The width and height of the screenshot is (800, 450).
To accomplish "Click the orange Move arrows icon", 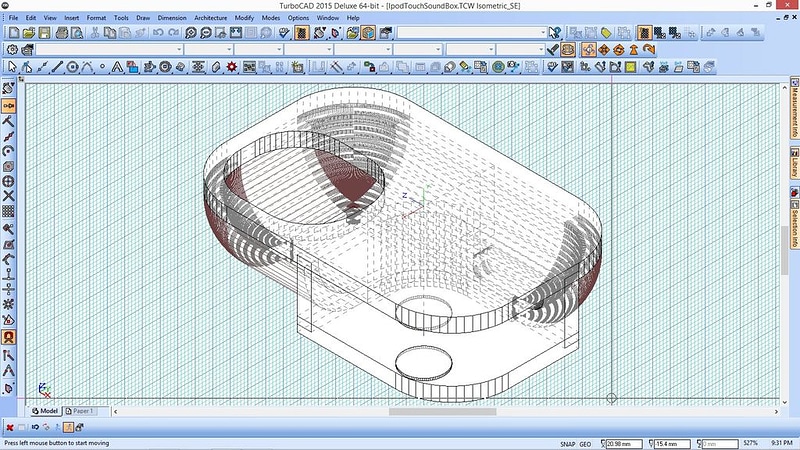I will click(x=604, y=49).
